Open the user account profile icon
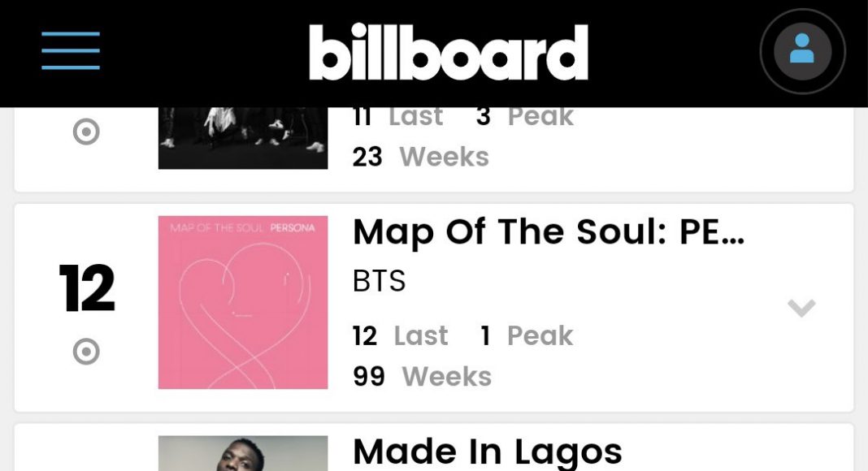 tap(802, 51)
